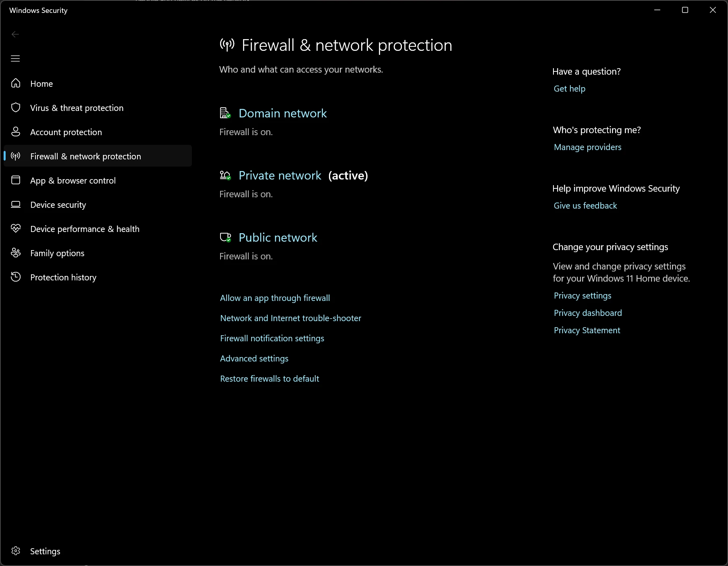Screen dimensions: 728x566
Task: Open Advanced settings link
Action: point(254,359)
